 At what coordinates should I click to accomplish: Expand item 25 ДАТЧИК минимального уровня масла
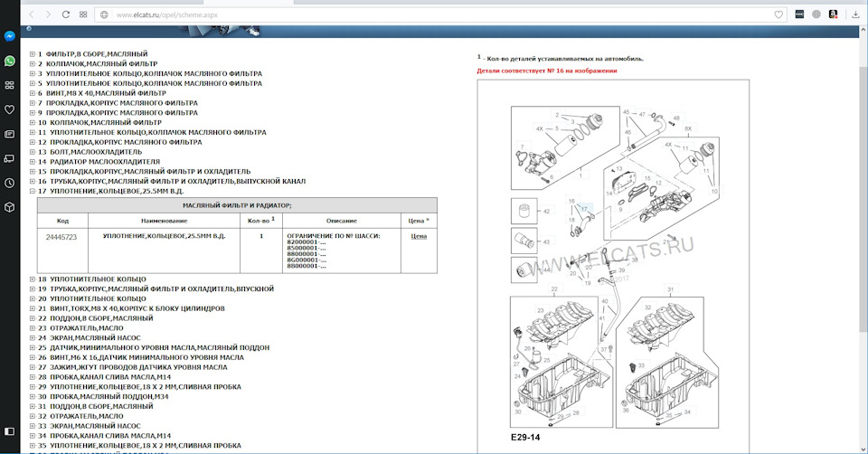coord(33,347)
